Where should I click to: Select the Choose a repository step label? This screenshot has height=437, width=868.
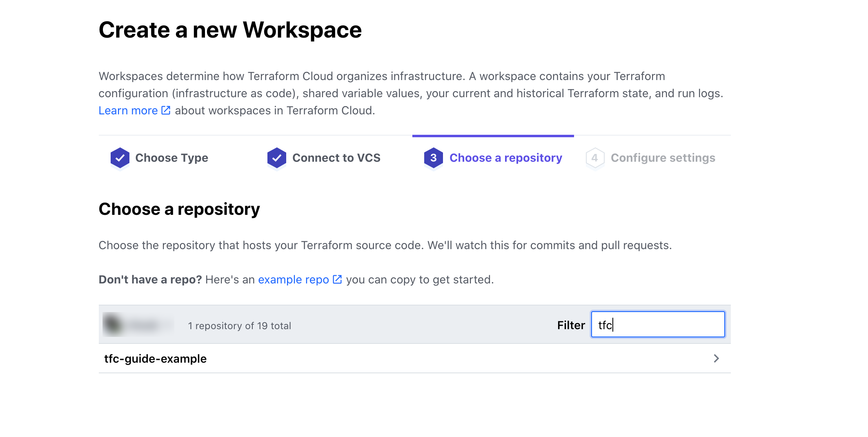coord(506,158)
